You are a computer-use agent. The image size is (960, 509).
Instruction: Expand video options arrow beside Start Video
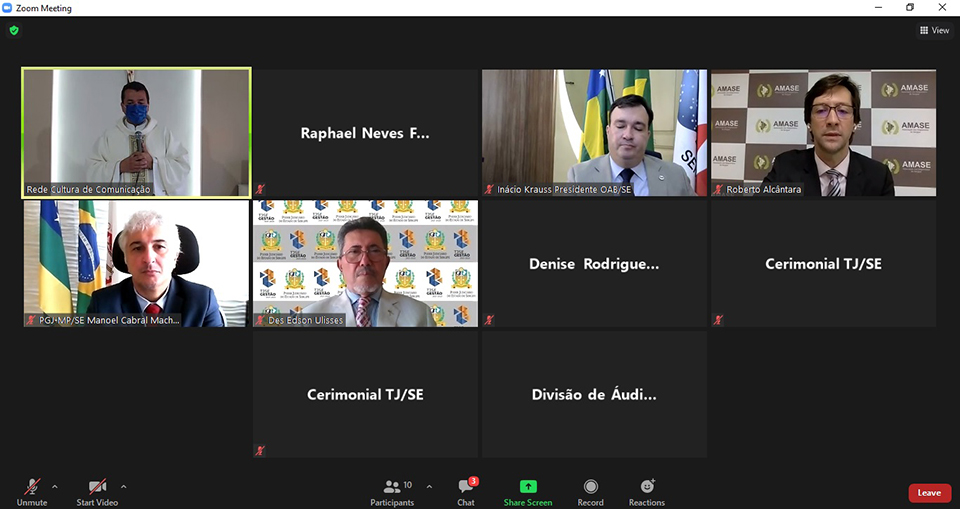click(123, 487)
